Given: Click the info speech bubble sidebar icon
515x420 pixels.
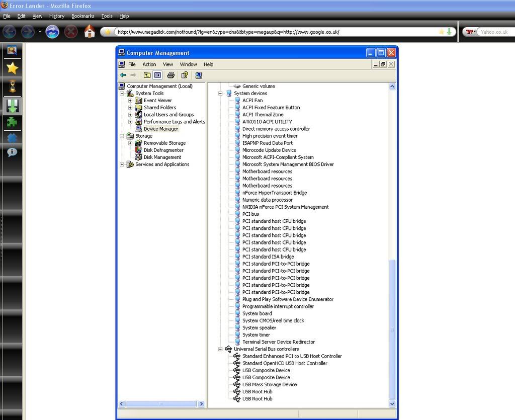Looking at the screenshot, I should tap(12, 152).
